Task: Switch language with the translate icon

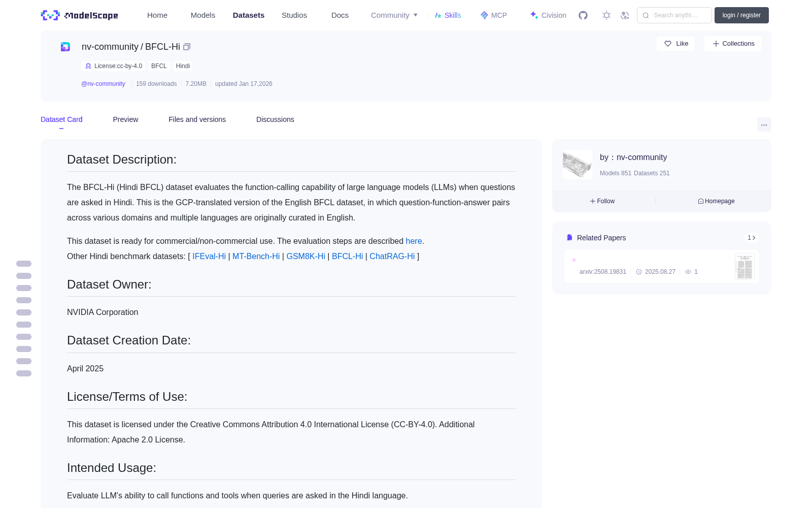Action: click(625, 15)
